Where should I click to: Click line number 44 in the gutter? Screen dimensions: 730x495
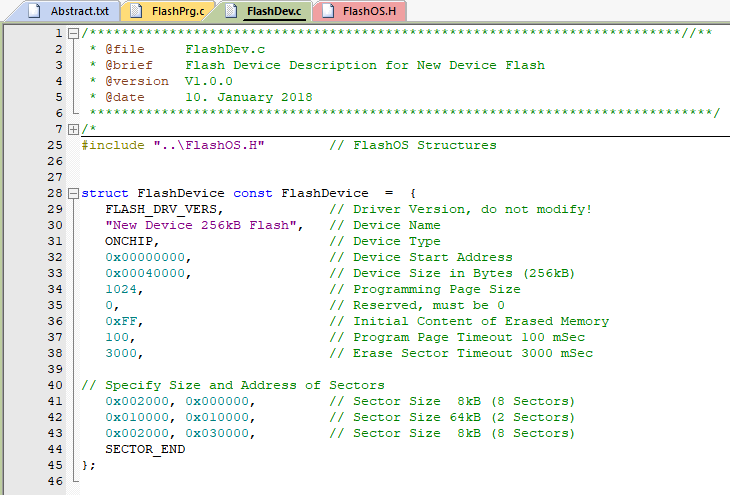(x=55, y=449)
